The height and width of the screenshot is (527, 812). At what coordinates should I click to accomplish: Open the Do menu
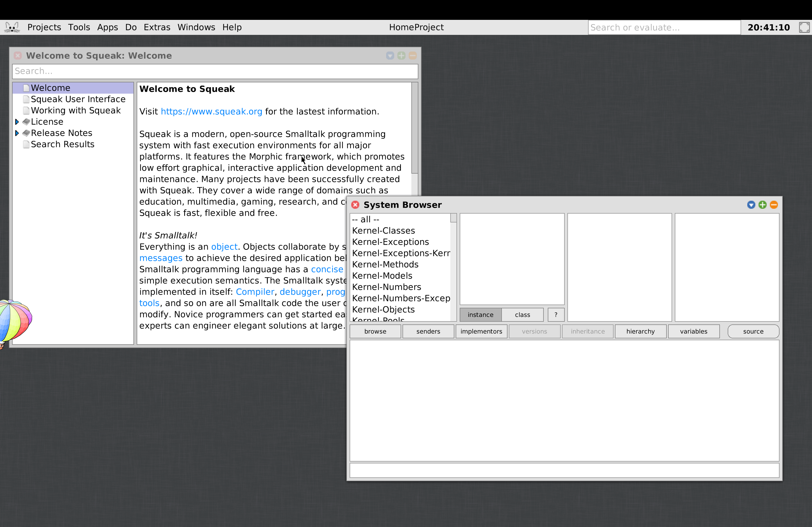131,27
